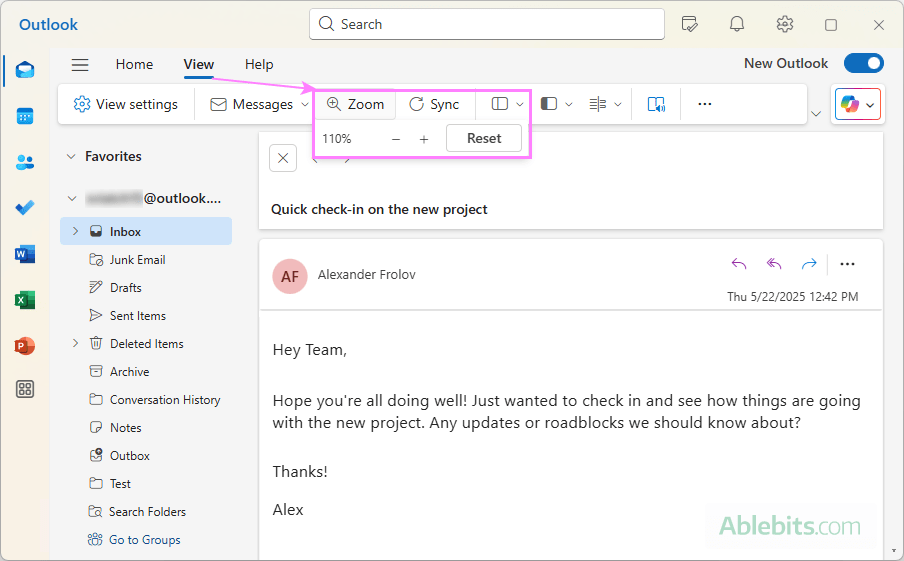904x561 pixels.
Task: Open the People contacts icon
Action: click(25, 162)
